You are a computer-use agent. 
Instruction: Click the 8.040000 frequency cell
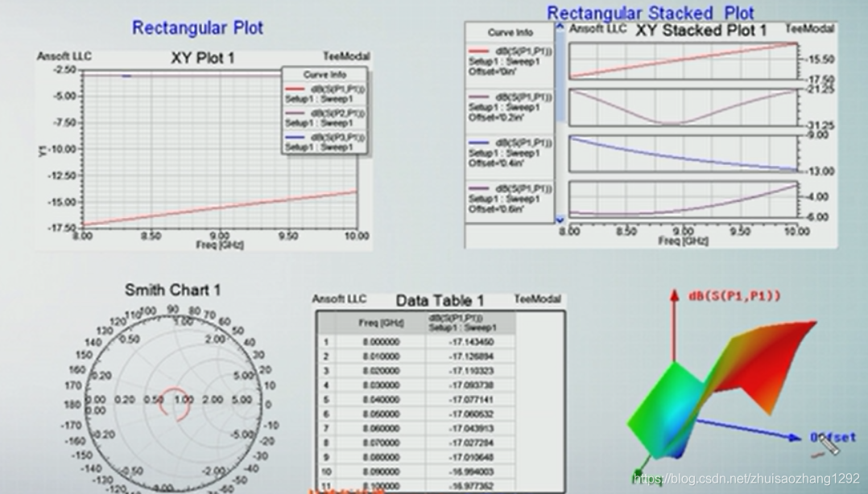point(381,399)
